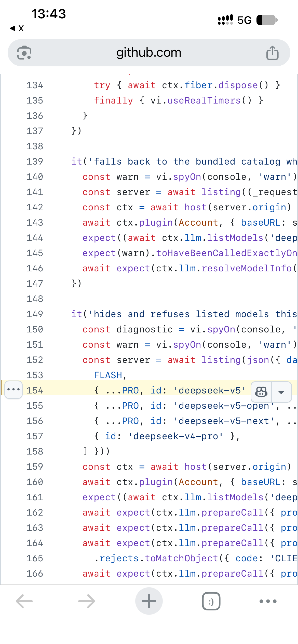Tap line number 158
This screenshot has width=298, height=644.
[x=35, y=451]
